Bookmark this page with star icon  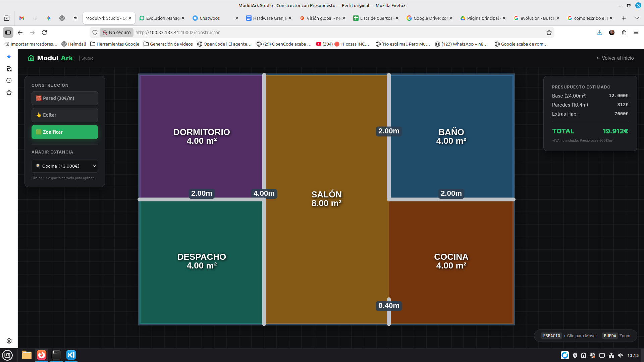point(549,33)
